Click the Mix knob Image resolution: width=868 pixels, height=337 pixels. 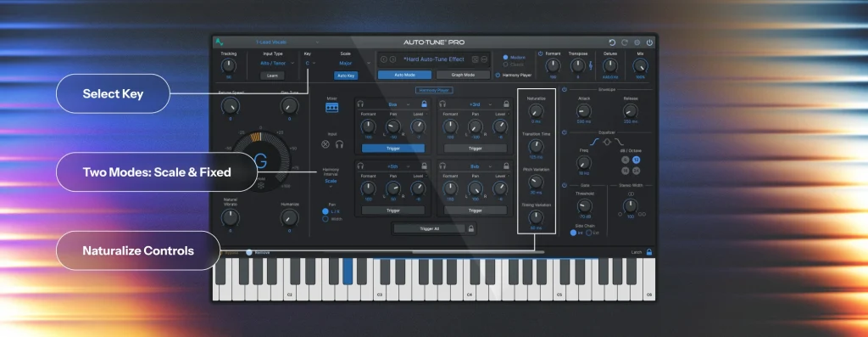click(x=641, y=66)
